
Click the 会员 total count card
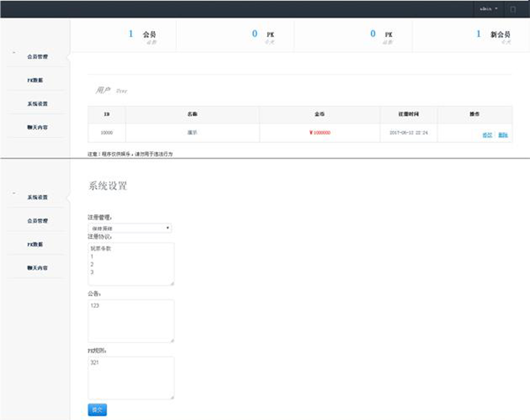[124, 35]
